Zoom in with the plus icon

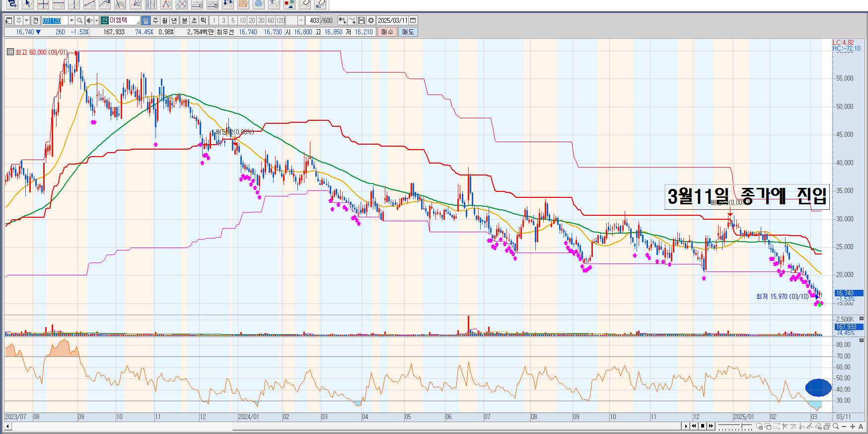[853, 427]
